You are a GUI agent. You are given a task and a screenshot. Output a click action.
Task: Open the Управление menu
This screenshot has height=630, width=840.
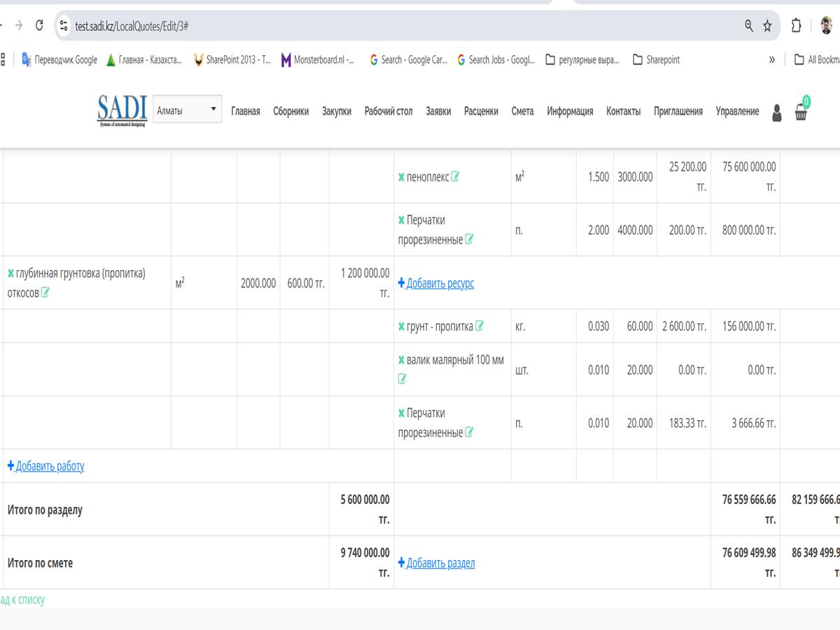coord(736,111)
